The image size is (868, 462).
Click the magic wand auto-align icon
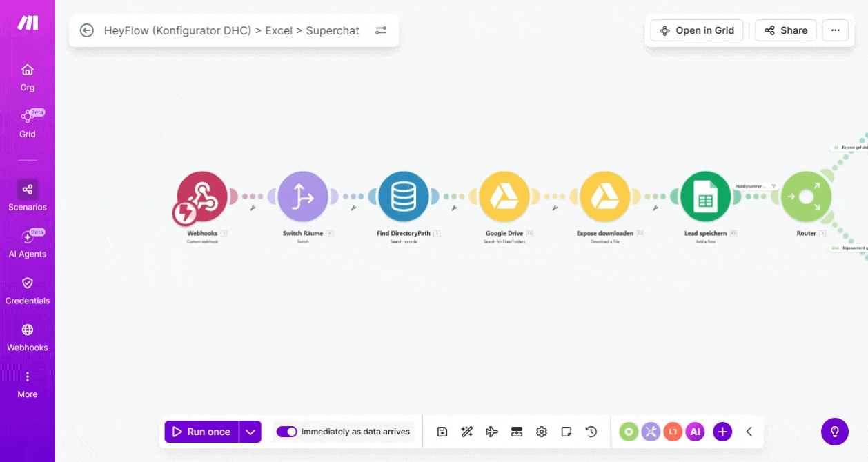pos(467,432)
